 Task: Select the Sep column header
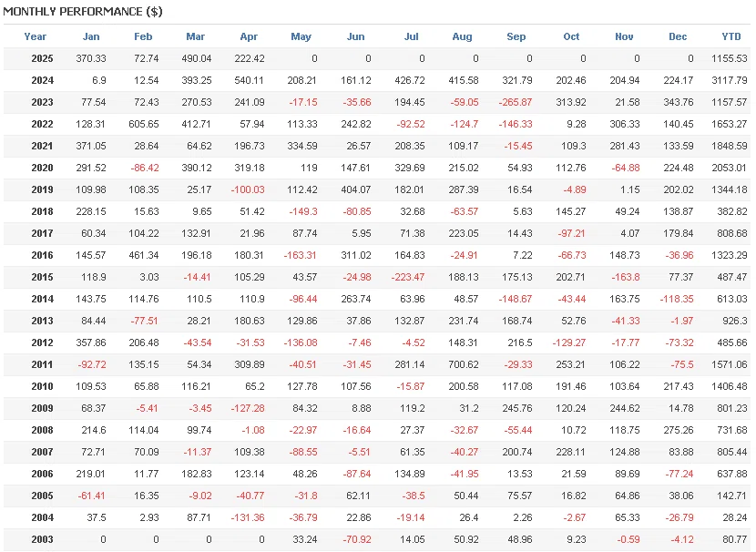click(x=516, y=36)
